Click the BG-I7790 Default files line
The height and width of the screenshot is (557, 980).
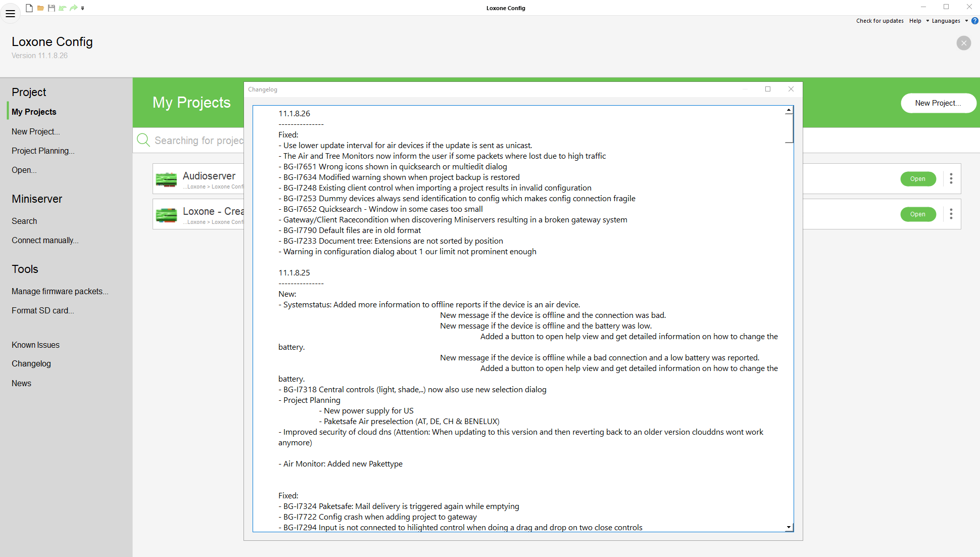pyautogui.click(x=350, y=230)
